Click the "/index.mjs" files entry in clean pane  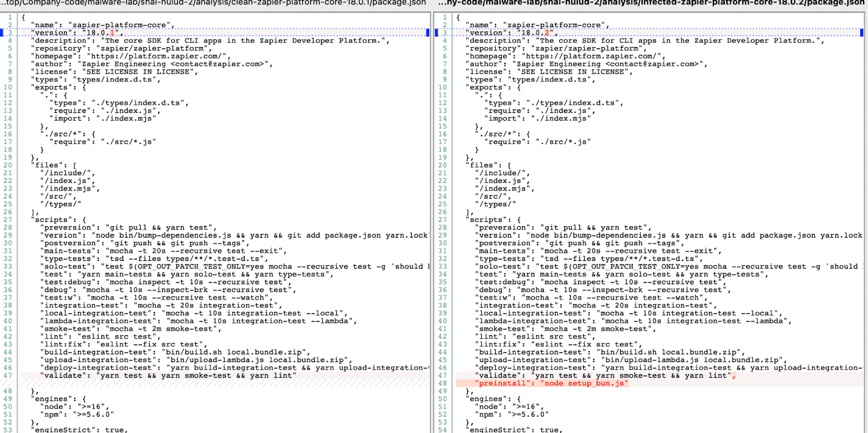click(x=70, y=188)
